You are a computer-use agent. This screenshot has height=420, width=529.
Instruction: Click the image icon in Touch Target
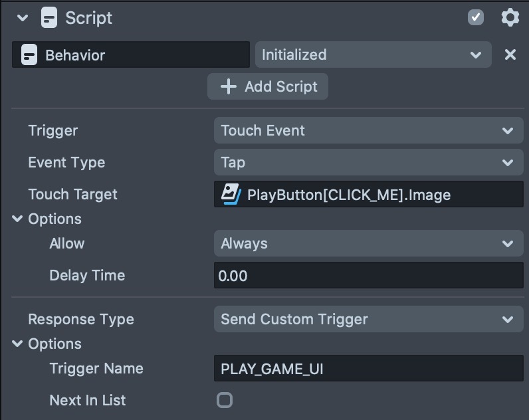pos(231,194)
